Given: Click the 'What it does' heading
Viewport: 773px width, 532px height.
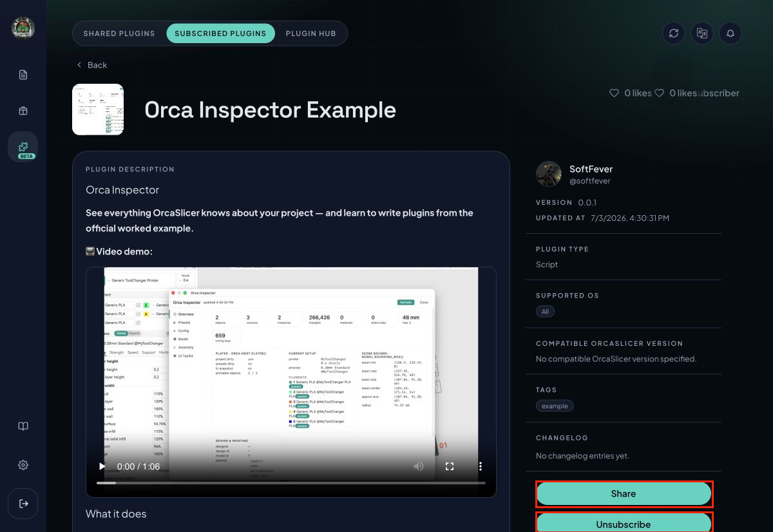Looking at the screenshot, I should pyautogui.click(x=116, y=514).
